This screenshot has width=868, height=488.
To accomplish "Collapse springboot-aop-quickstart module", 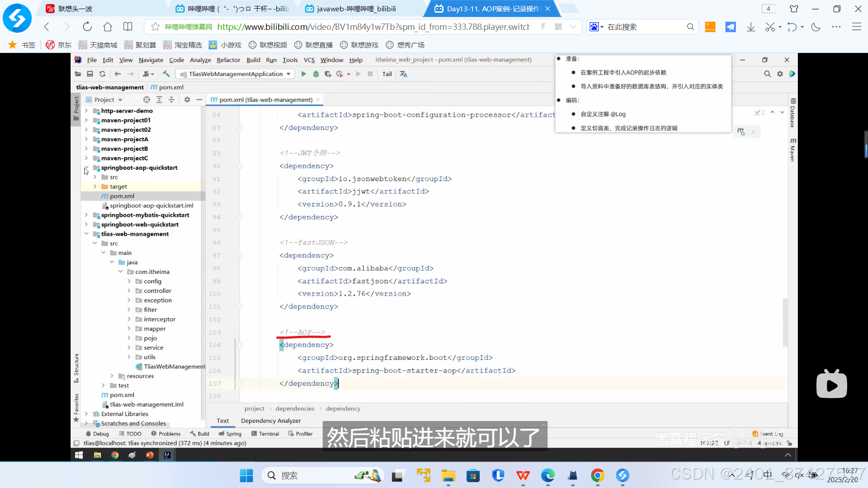I will (86, 167).
